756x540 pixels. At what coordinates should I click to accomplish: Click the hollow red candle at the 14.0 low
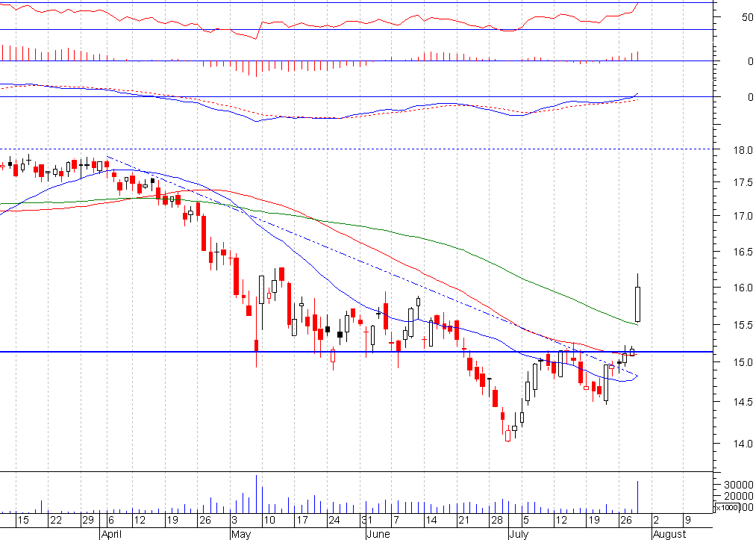(x=507, y=435)
